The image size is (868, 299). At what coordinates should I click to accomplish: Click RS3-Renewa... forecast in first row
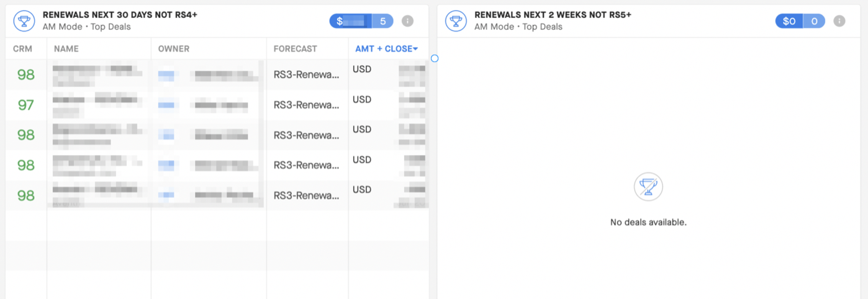[307, 75]
